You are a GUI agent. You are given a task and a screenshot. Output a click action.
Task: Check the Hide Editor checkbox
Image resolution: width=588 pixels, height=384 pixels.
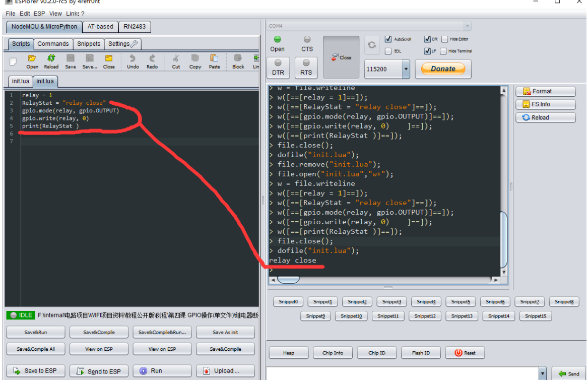pyautogui.click(x=445, y=39)
